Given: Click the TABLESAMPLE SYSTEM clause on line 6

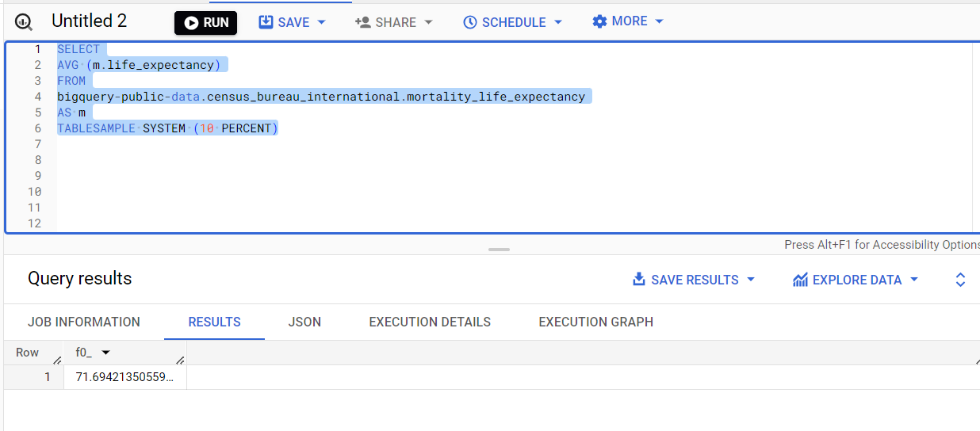Looking at the screenshot, I should point(168,128).
